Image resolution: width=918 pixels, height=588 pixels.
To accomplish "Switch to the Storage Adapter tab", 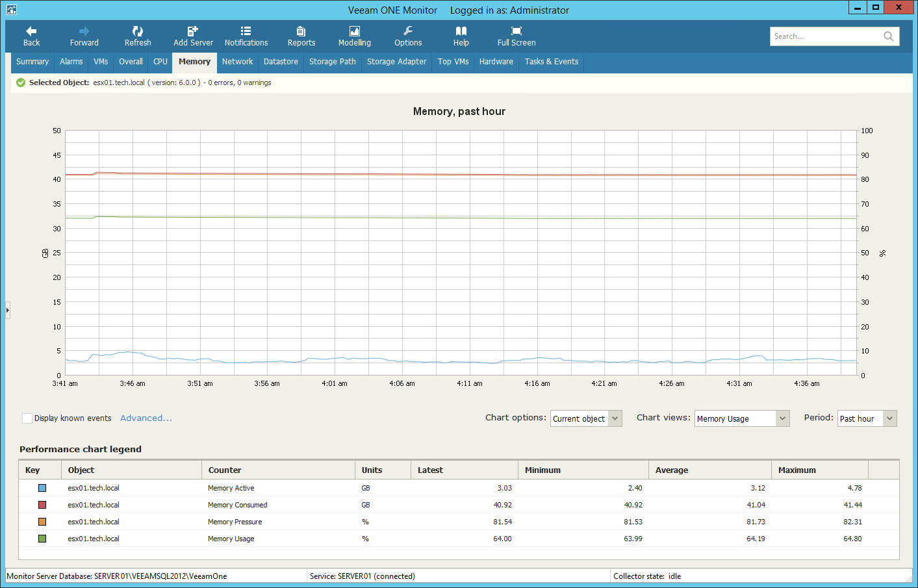I will pyautogui.click(x=397, y=62).
